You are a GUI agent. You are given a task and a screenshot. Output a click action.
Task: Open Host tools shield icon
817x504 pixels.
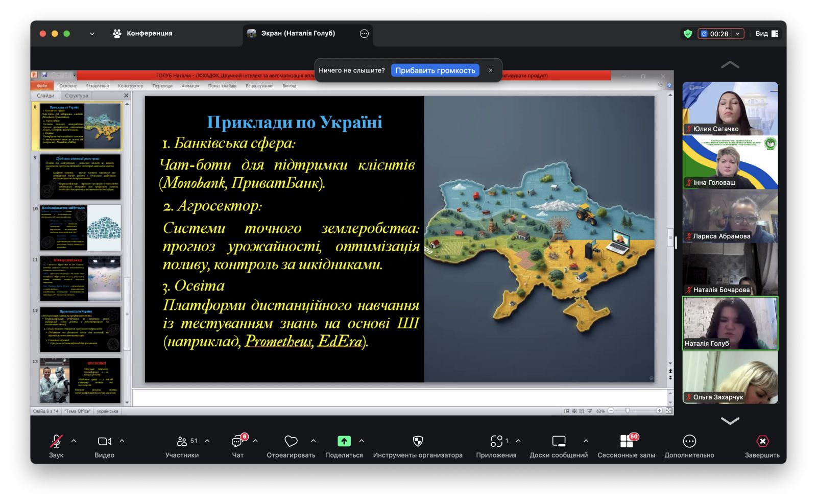pos(418,441)
